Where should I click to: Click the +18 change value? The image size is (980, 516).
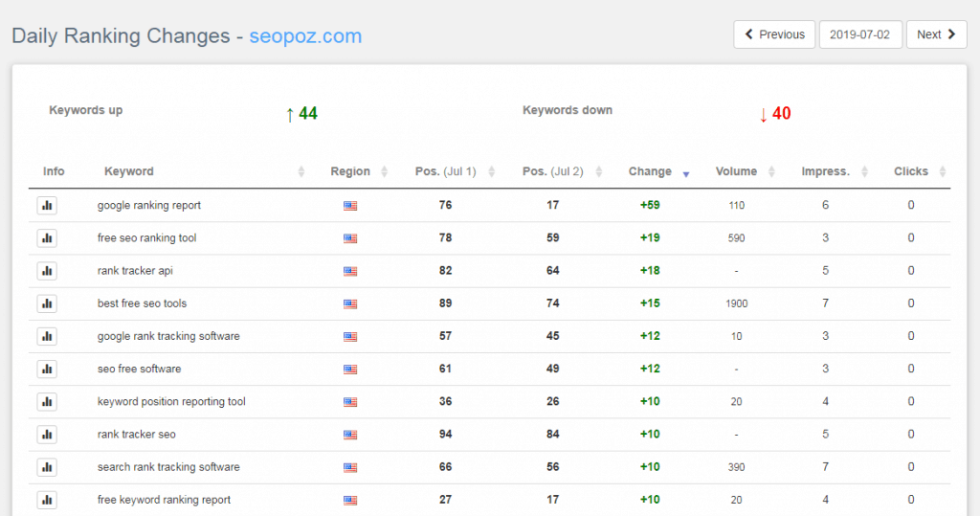point(650,271)
